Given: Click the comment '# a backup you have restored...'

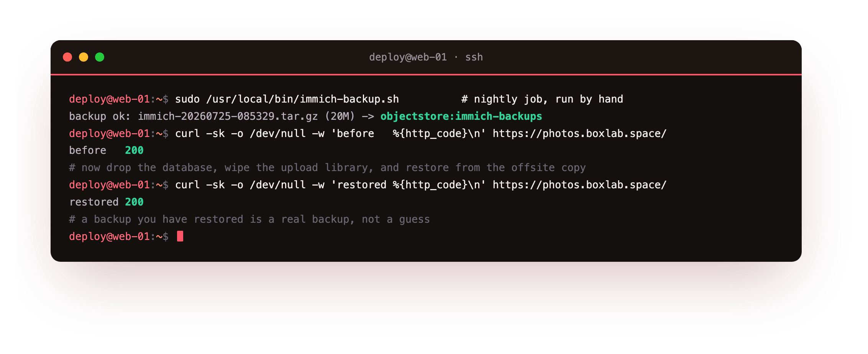Looking at the screenshot, I should pyautogui.click(x=249, y=219).
